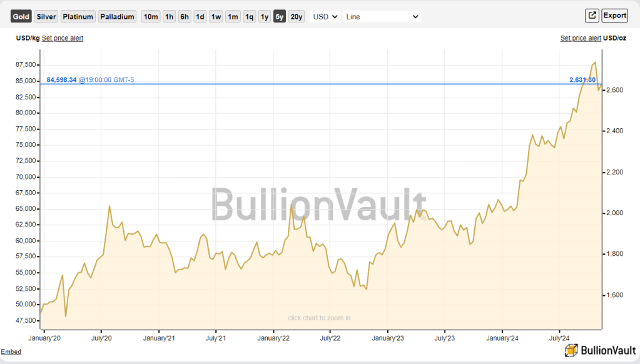Set chart range to 20y
The height and width of the screenshot is (364, 640).
click(297, 17)
